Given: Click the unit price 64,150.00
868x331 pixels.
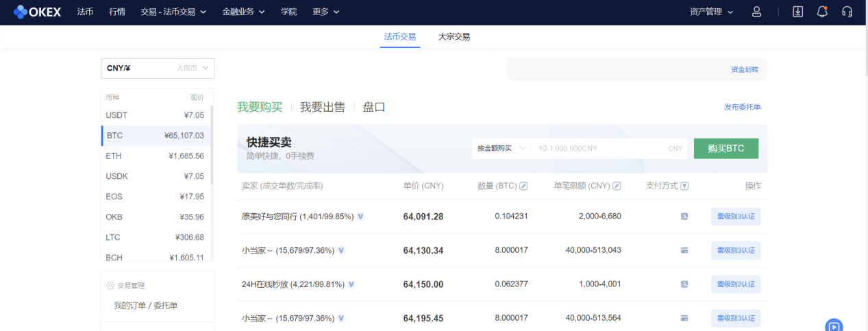Looking at the screenshot, I should pos(423,284).
